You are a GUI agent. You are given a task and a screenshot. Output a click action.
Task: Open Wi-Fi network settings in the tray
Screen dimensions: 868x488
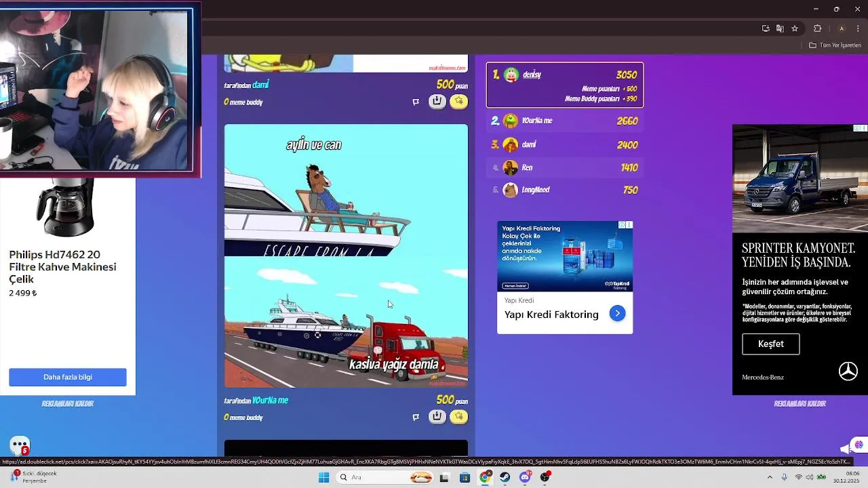pos(799,477)
